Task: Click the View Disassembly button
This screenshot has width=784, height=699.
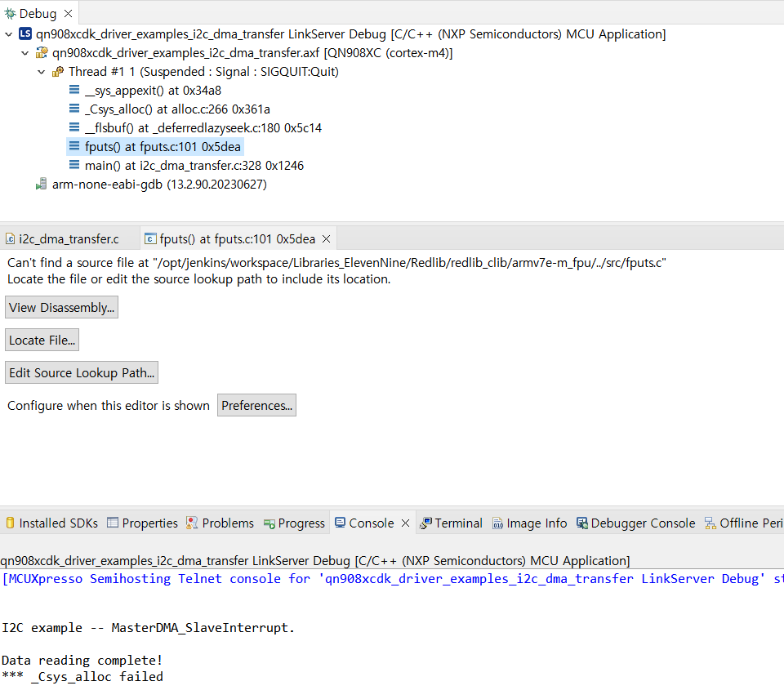Action: (61, 307)
